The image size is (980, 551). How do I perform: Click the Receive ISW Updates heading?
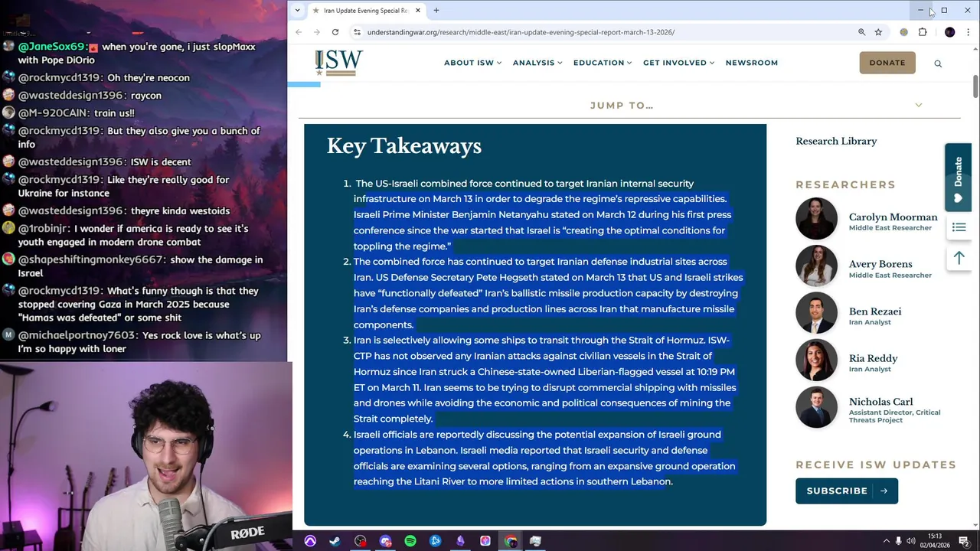tap(876, 465)
